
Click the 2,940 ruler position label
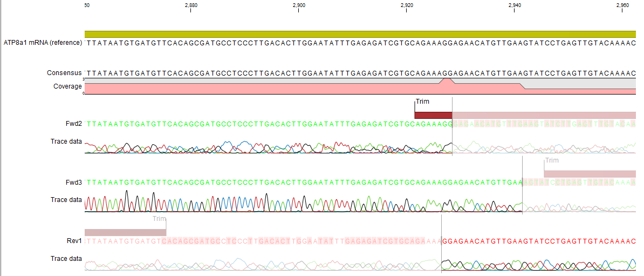click(515, 5)
